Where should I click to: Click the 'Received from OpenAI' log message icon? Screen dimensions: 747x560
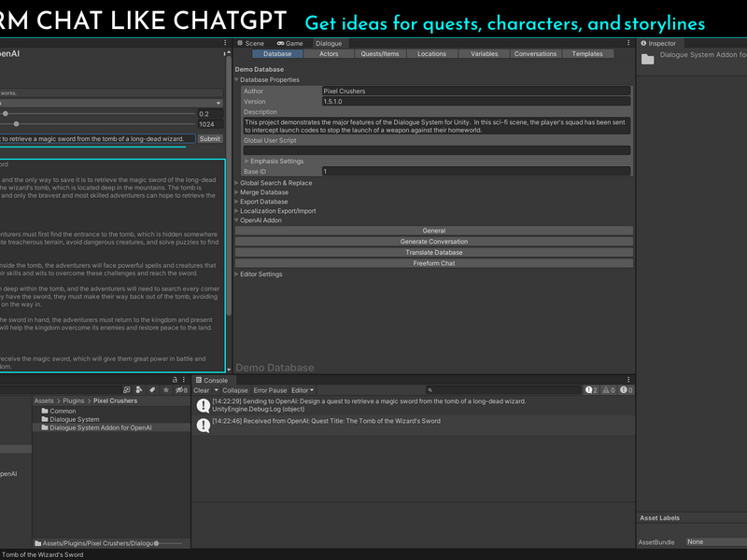point(204,425)
